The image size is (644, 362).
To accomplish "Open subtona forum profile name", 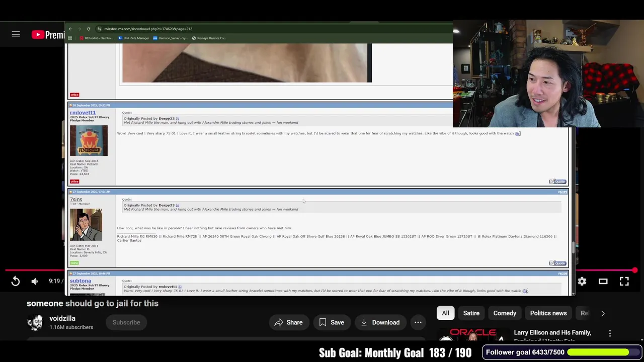I will [x=80, y=281].
